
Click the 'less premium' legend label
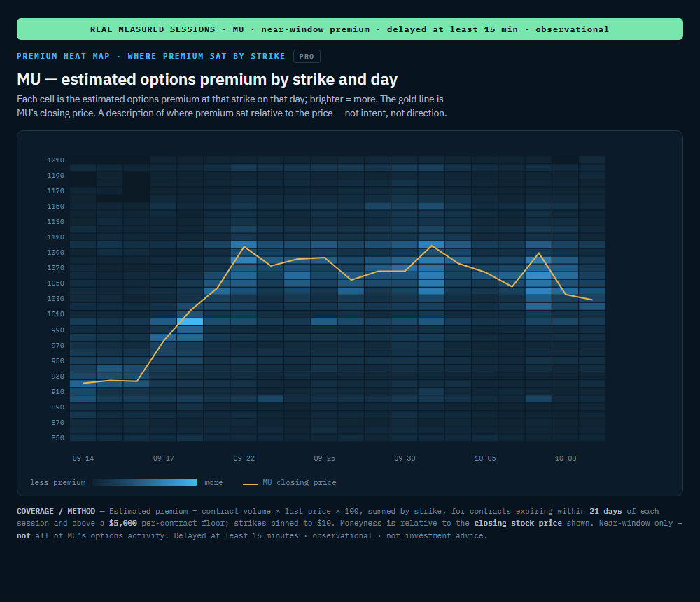click(x=57, y=483)
